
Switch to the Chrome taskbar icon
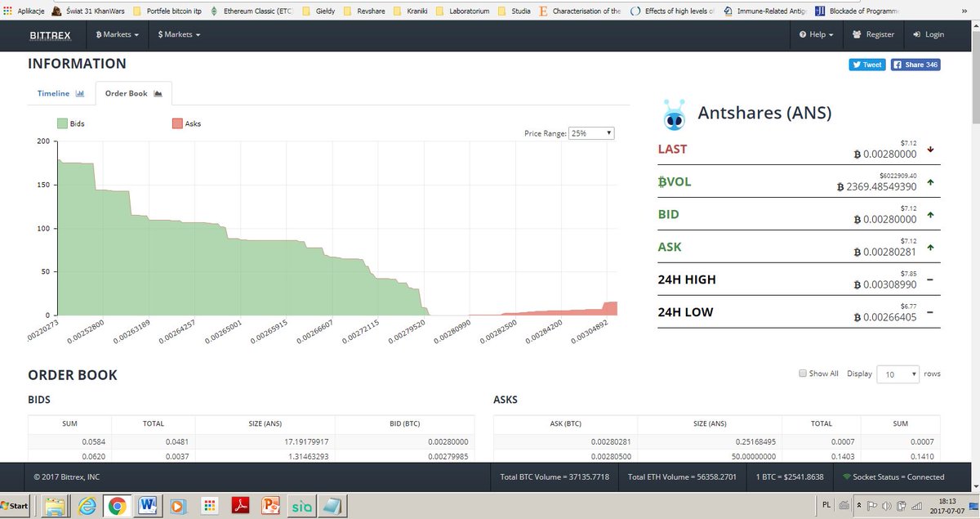(x=117, y=506)
